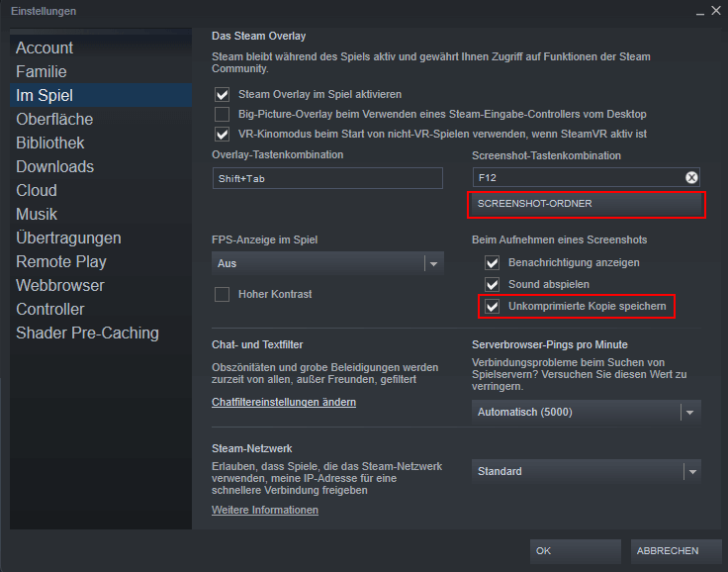728x572 pixels.
Task: Enable Big-Picture-Overlay controller checkbox
Action: tap(222, 115)
